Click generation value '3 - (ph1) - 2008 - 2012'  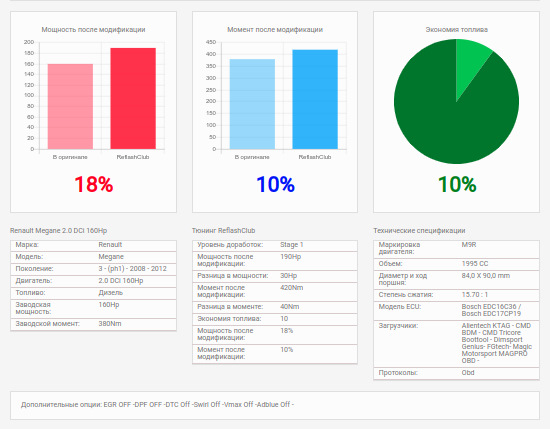(x=132, y=269)
